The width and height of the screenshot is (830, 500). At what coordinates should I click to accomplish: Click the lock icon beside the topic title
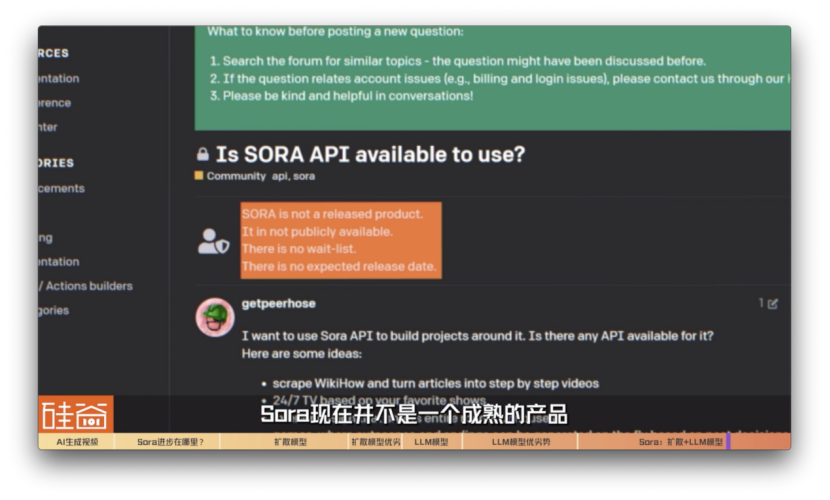pos(203,154)
